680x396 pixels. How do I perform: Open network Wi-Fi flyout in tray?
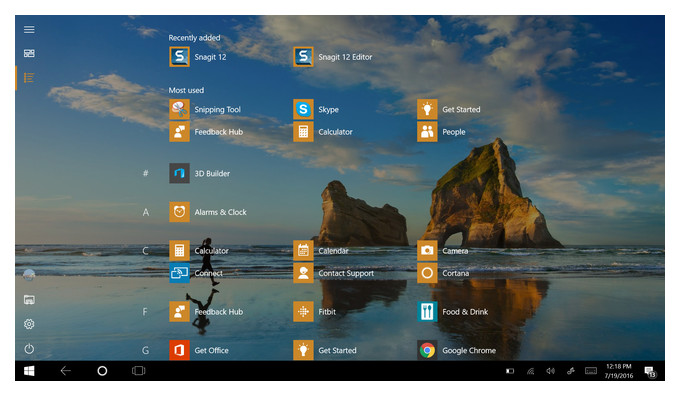coord(530,371)
